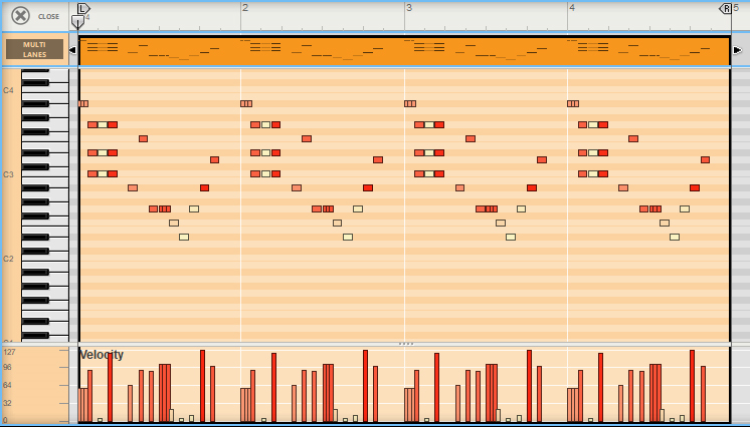Select the striped note at bar 4 start

point(573,104)
